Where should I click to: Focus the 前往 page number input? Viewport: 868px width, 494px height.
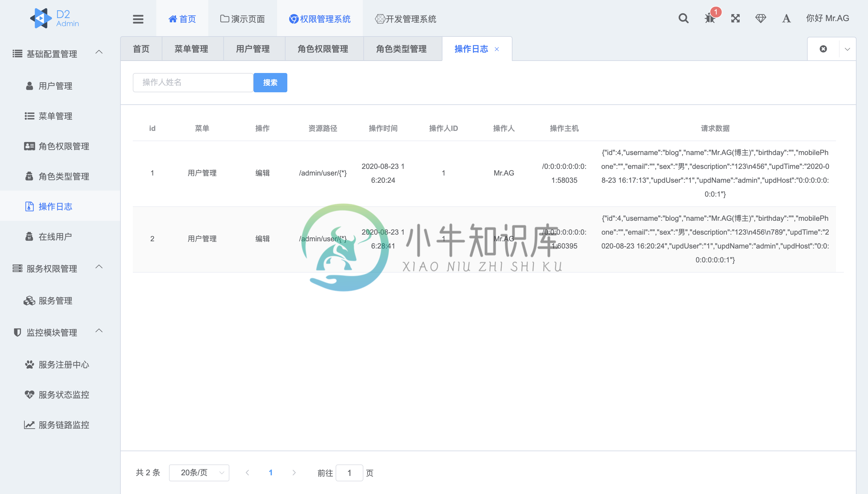tap(349, 473)
